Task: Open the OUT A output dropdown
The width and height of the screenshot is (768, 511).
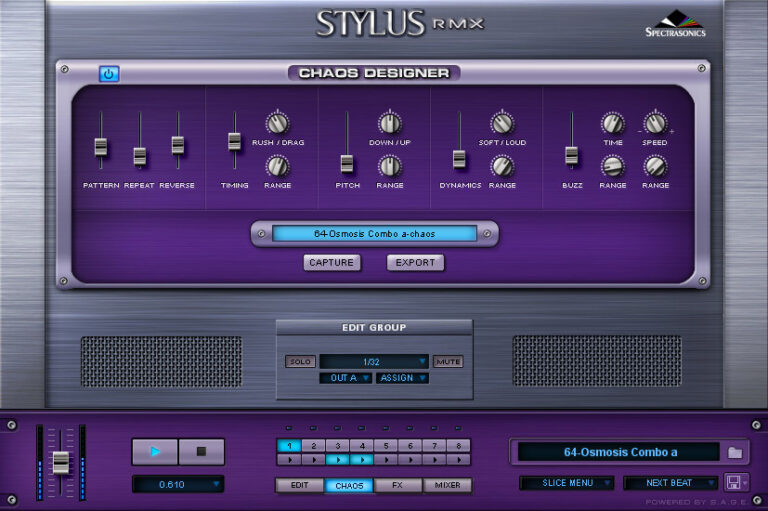Action: pos(345,378)
